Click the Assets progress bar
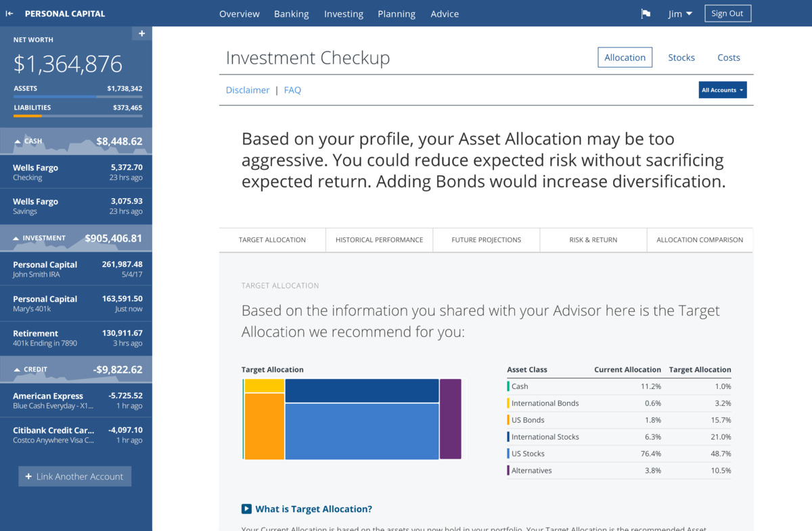812x531 pixels. tap(78, 97)
